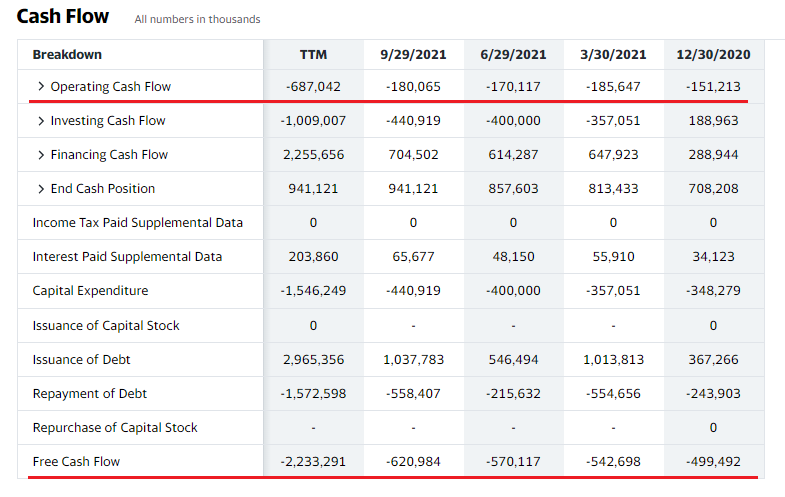Click TTM investing cash flow value -1,009,007
Screen dimensions: 785x497
tap(313, 121)
